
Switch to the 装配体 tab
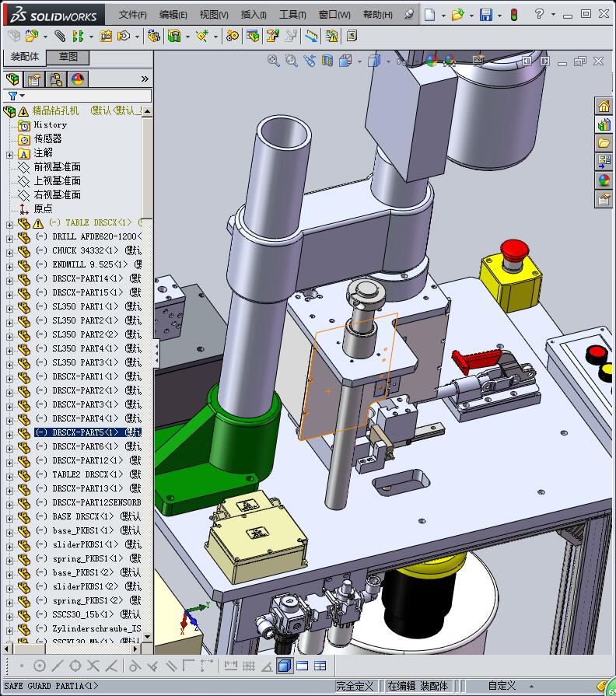tap(25, 56)
